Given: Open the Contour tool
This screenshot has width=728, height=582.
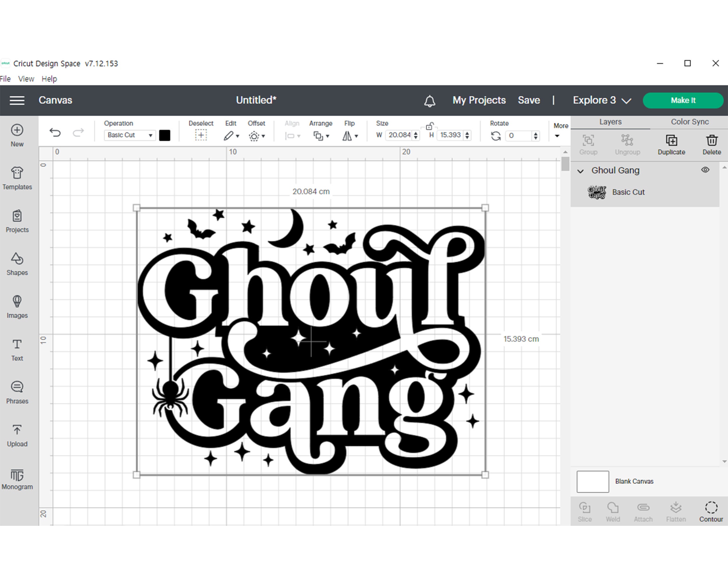Looking at the screenshot, I should coord(711,510).
